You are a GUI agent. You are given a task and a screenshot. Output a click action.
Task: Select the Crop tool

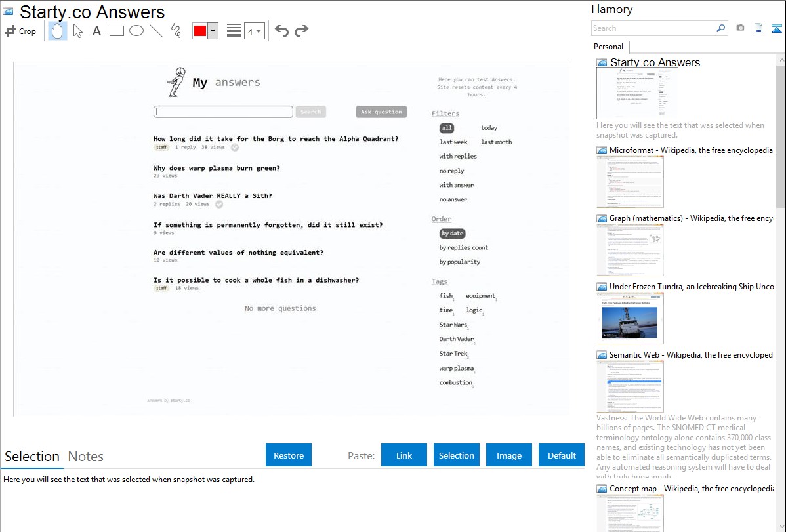[20, 31]
